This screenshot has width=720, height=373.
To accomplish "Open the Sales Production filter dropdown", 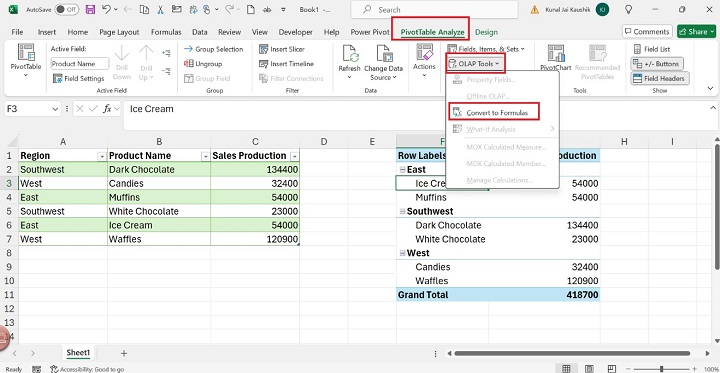I will pos(294,157).
